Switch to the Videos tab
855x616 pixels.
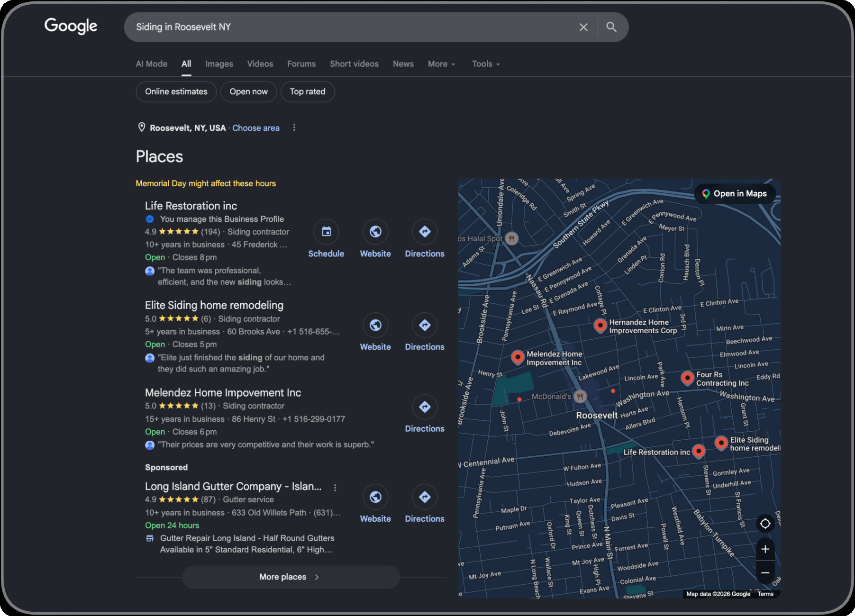click(x=260, y=64)
